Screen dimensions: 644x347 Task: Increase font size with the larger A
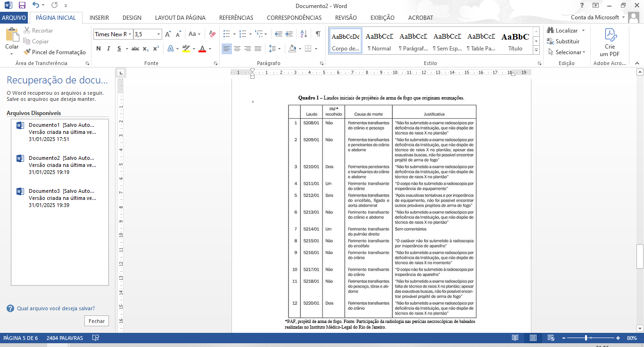coord(168,34)
